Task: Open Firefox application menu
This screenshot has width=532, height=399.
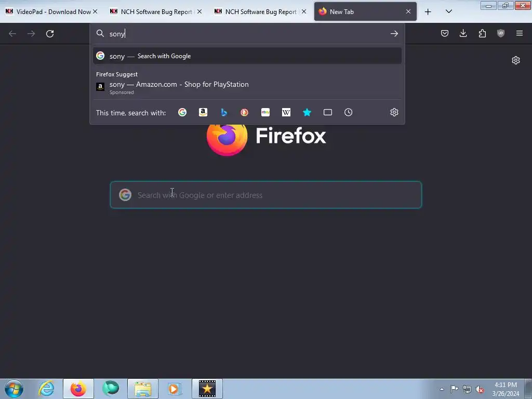Action: 520,33
